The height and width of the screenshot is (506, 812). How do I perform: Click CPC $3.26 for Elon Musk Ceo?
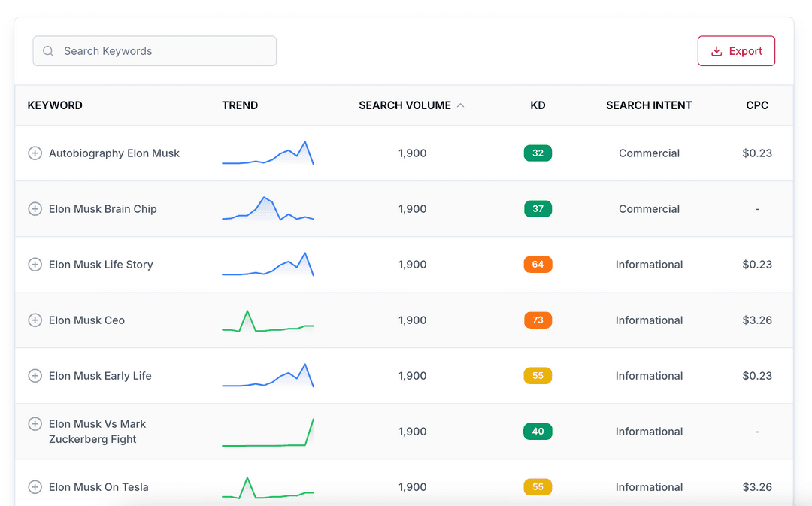point(757,320)
